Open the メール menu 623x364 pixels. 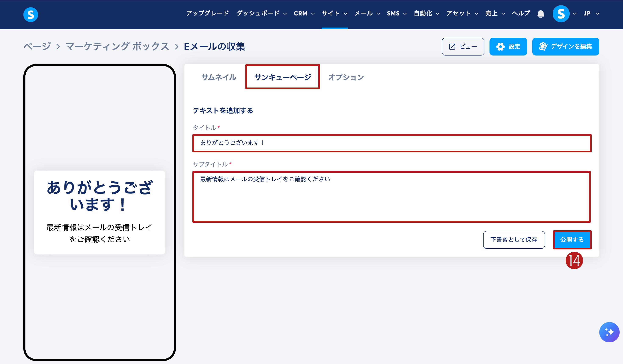point(367,13)
